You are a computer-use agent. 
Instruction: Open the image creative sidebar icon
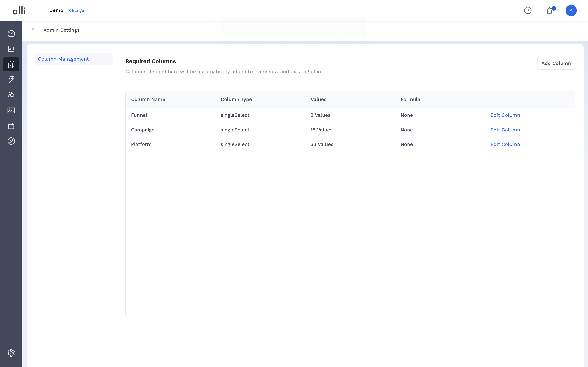(x=11, y=110)
